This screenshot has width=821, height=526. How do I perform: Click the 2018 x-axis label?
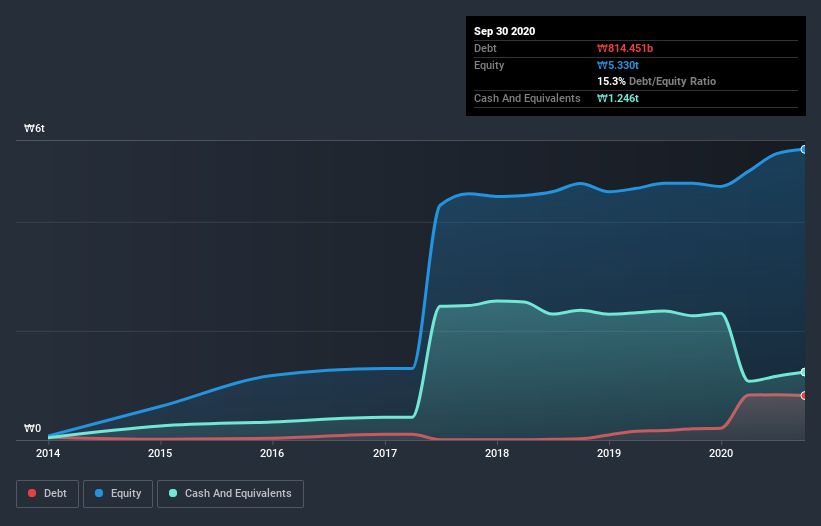tap(497, 453)
